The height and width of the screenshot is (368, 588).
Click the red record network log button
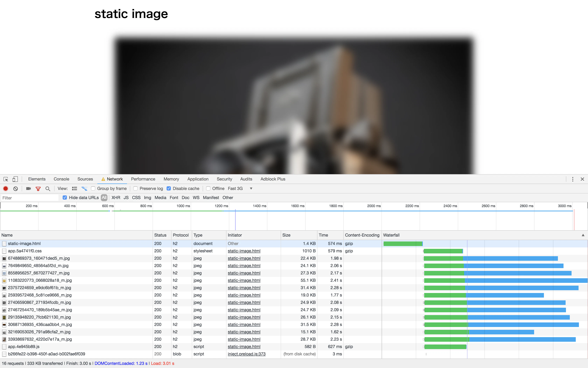click(6, 189)
